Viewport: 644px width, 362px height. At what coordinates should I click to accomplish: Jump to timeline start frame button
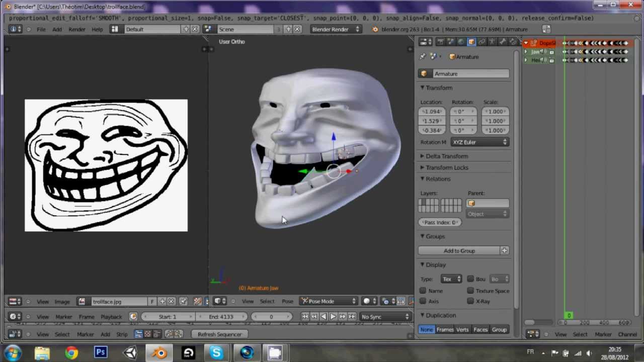click(x=305, y=316)
